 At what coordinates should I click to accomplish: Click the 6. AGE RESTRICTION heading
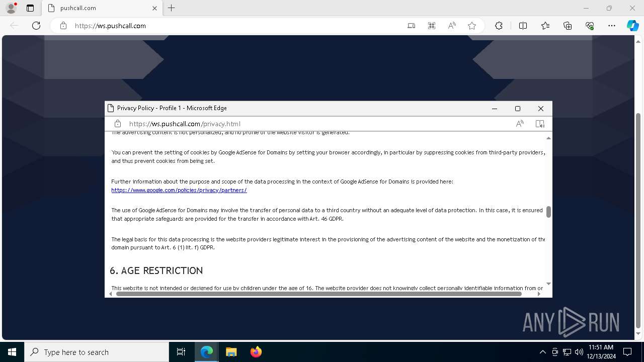[156, 270]
